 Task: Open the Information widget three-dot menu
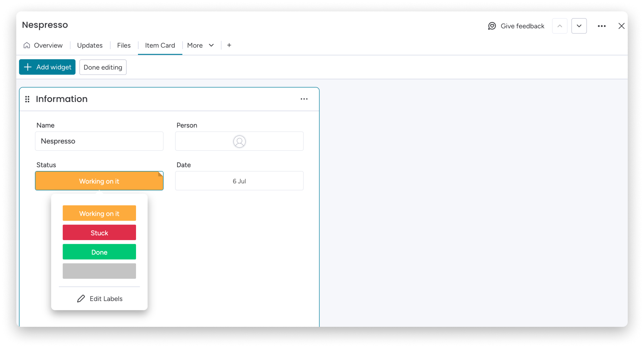point(304,99)
